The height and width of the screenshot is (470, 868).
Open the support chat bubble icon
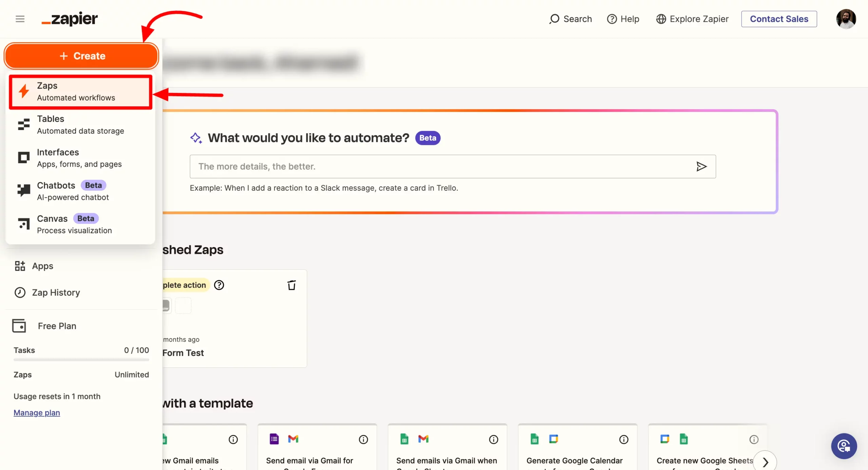(x=844, y=446)
